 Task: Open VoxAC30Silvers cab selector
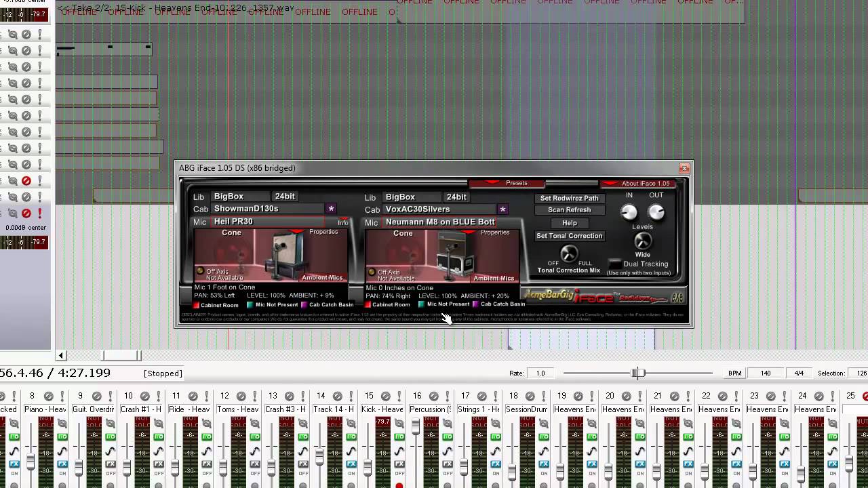tap(439, 209)
